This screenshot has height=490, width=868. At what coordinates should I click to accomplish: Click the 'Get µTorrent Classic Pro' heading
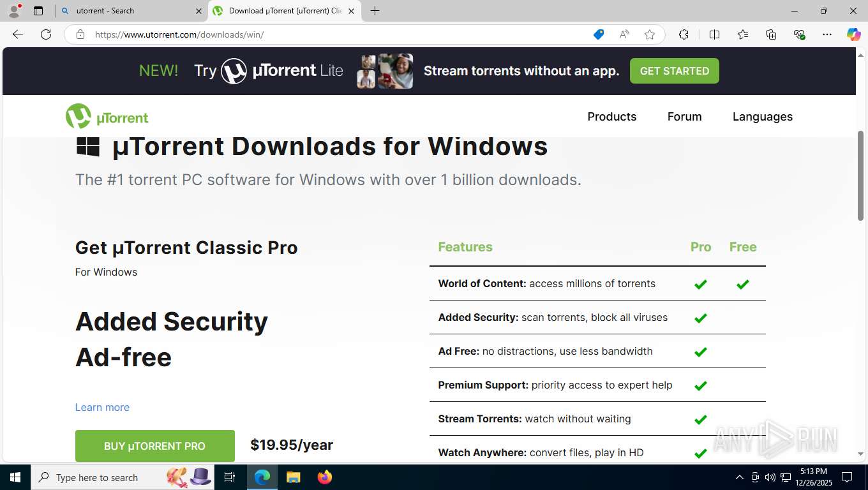pos(186,248)
